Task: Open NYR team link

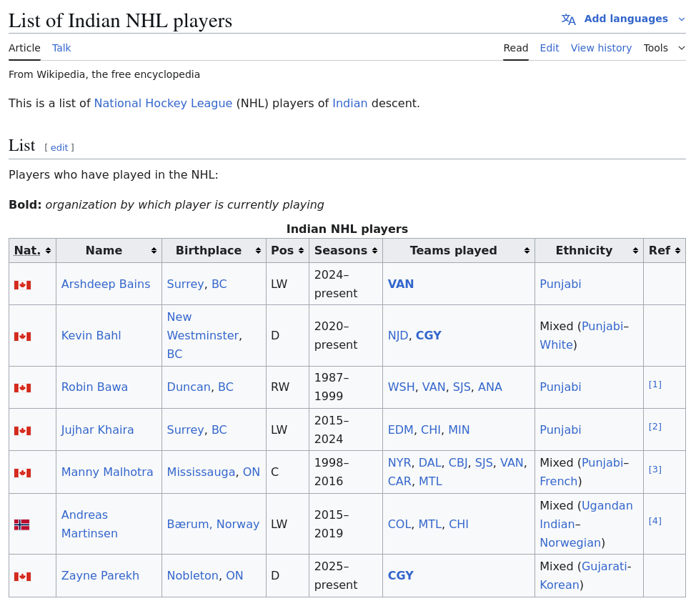Action: (x=399, y=463)
